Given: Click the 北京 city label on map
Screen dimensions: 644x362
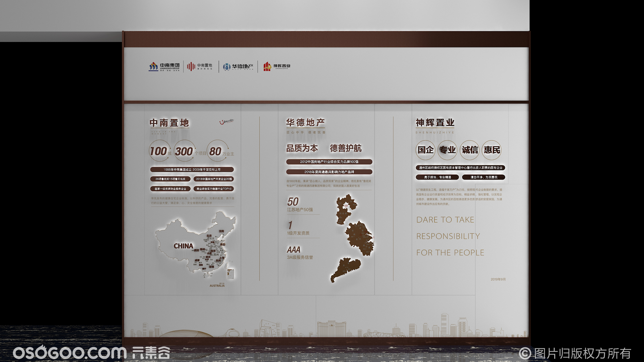Looking at the screenshot, I should click(x=209, y=236).
